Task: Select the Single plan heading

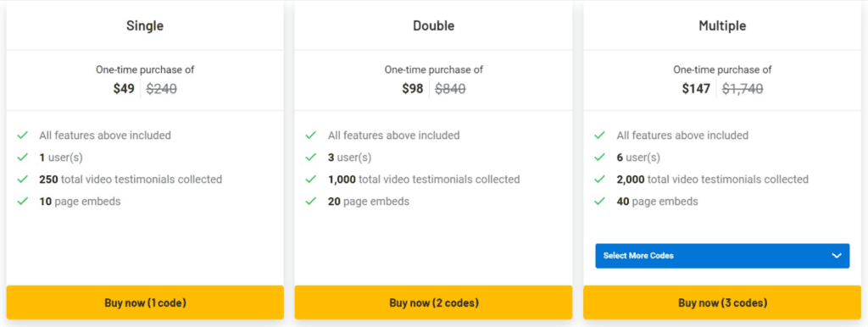Action: [x=145, y=25]
